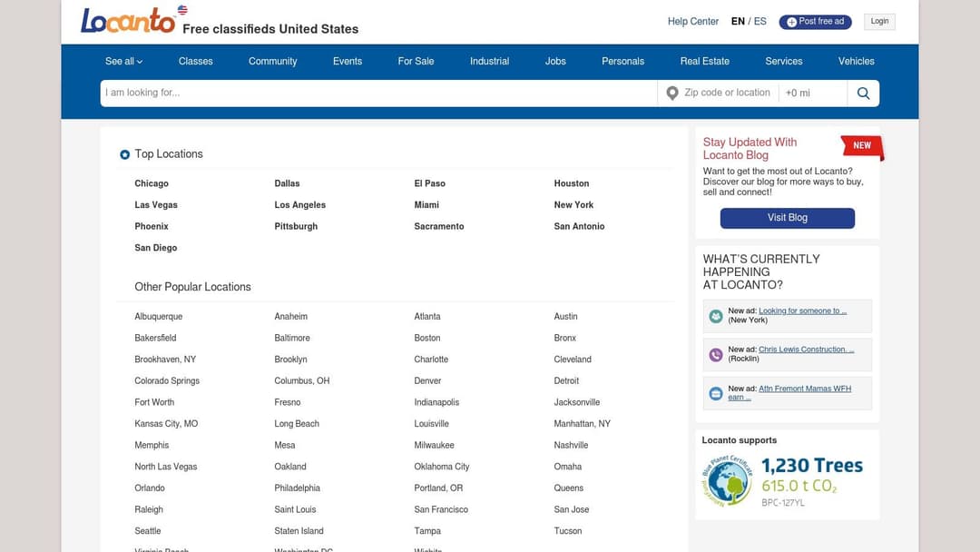Click the Post free ad button
Screen dimensions: 980x552
pos(815,22)
